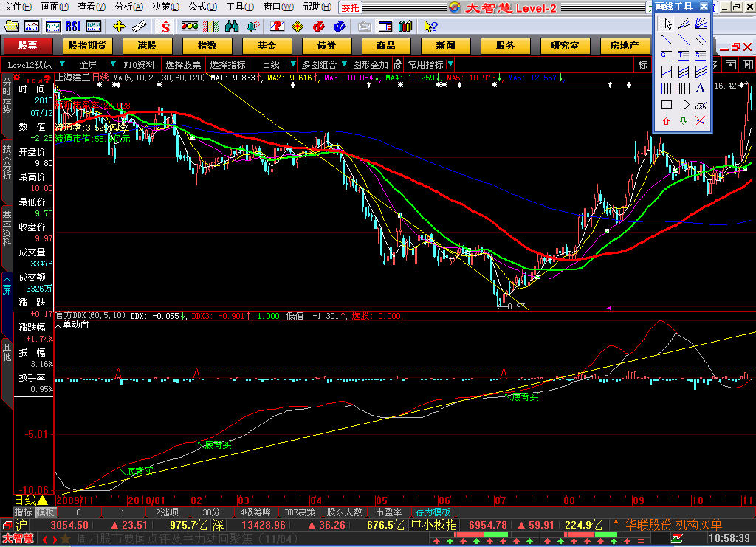
Task: Open the 分析(A) menu
Action: [x=128, y=7]
